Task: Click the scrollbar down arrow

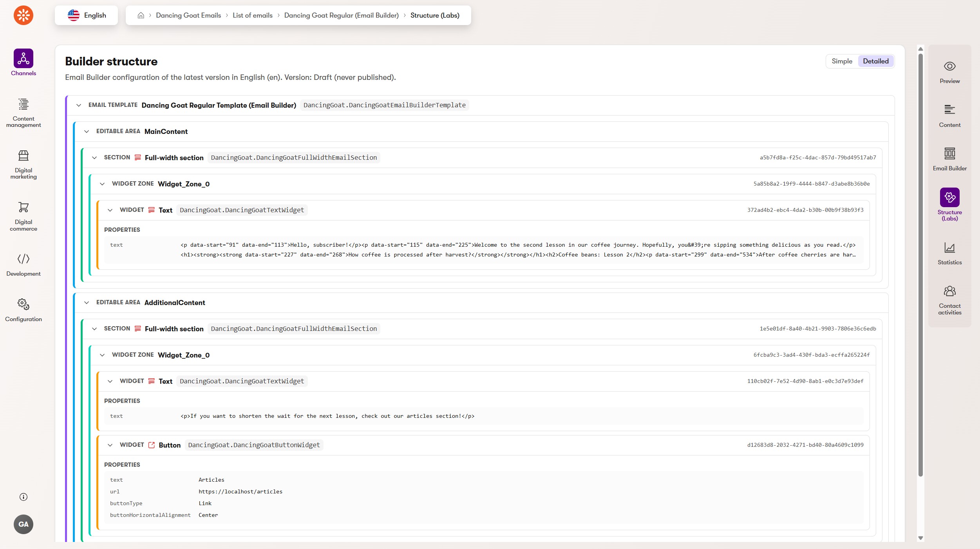Action: point(920,538)
